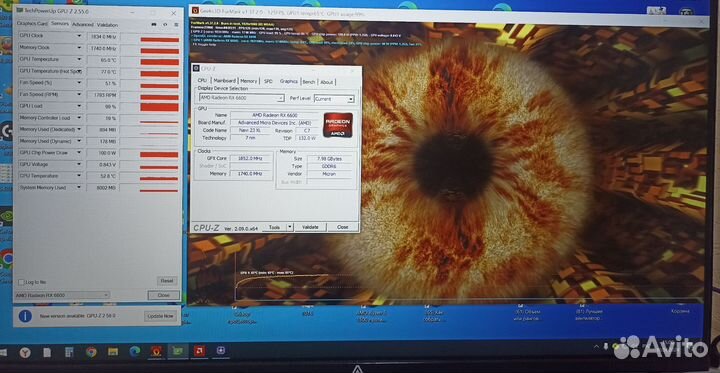720x373 pixels.
Task: Click the GPU Load red graph bar
Action: coord(159,107)
